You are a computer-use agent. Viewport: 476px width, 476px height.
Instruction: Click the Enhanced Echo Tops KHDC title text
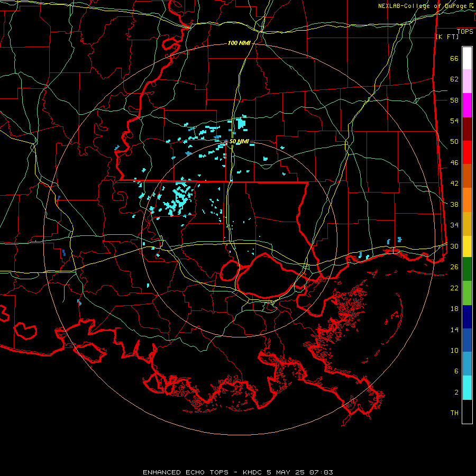(237, 472)
